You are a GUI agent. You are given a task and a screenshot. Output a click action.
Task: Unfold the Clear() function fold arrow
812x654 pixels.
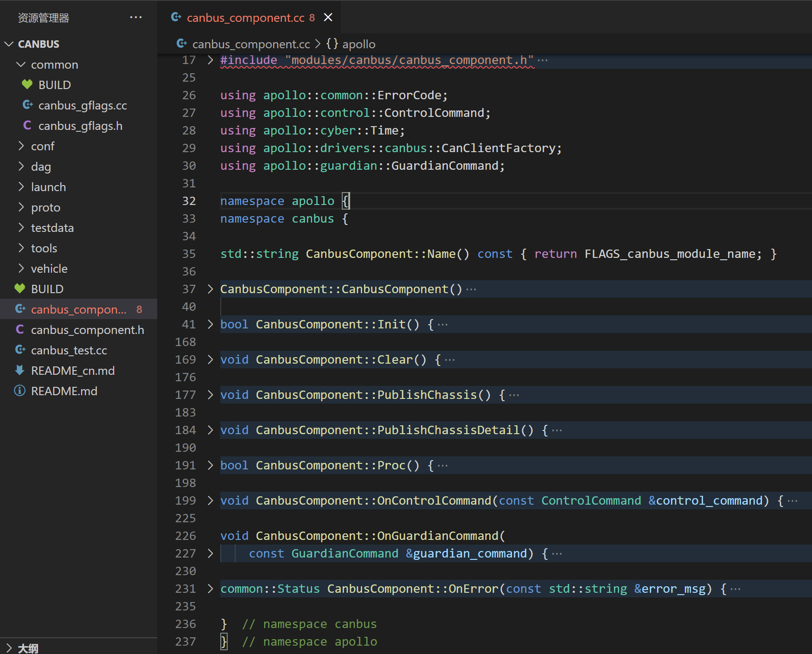210,359
